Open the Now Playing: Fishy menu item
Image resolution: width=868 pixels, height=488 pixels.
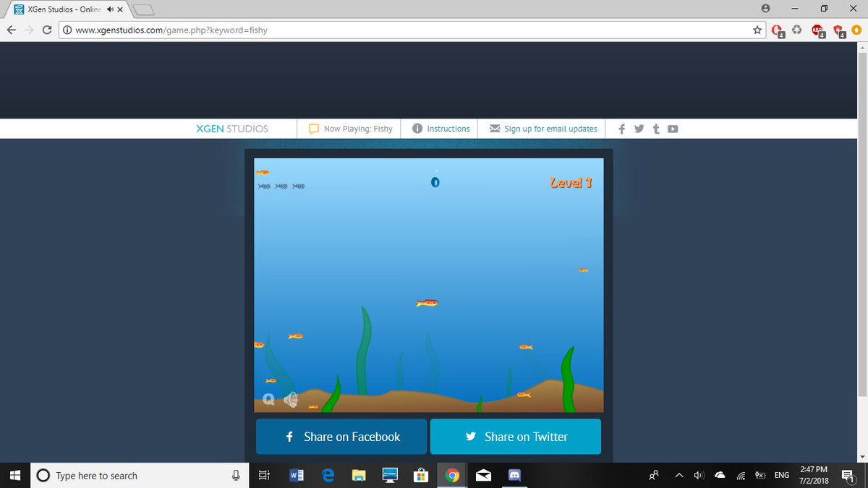click(350, 129)
